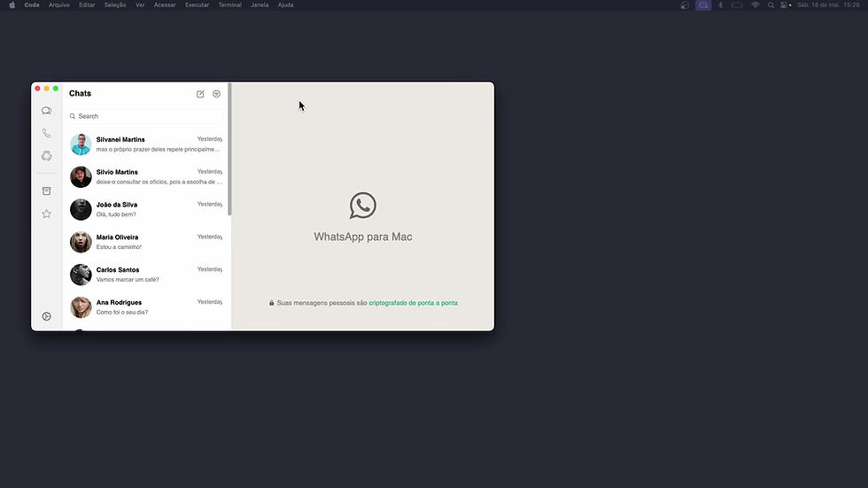The width and height of the screenshot is (868, 488).
Task: Open the Ver menu
Action: pyautogui.click(x=140, y=5)
